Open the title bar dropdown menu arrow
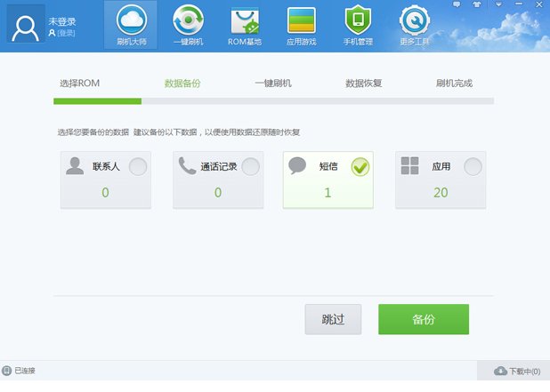Image resolution: width=550 pixels, height=392 pixels. point(498,4)
